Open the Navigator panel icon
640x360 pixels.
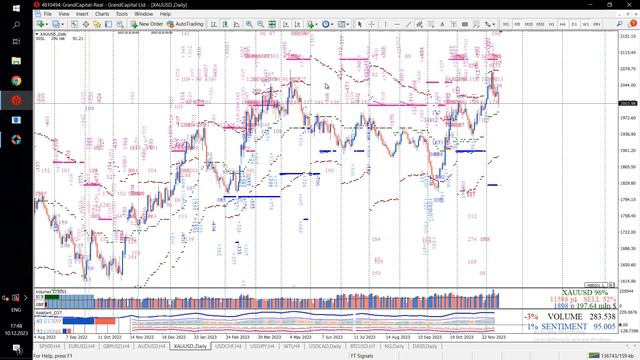click(x=97, y=24)
